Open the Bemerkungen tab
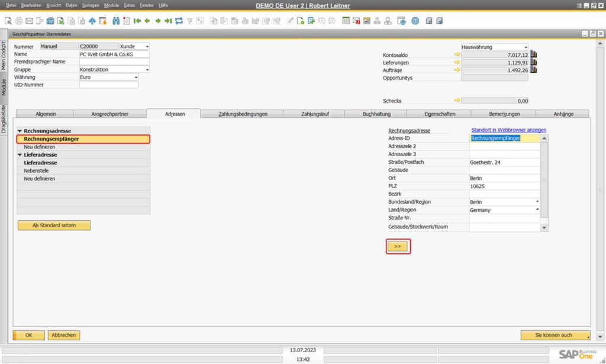This screenshot has height=364, width=606. coord(504,114)
